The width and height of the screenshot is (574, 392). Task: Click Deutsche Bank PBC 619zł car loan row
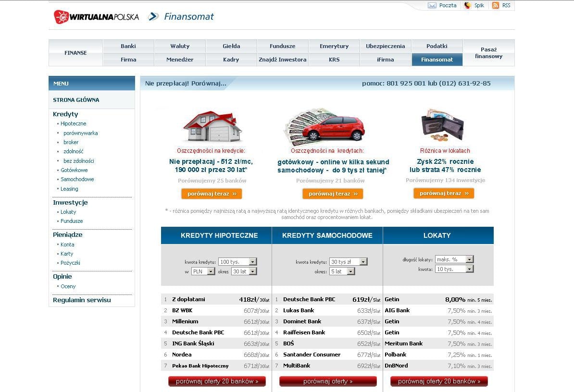click(327, 299)
